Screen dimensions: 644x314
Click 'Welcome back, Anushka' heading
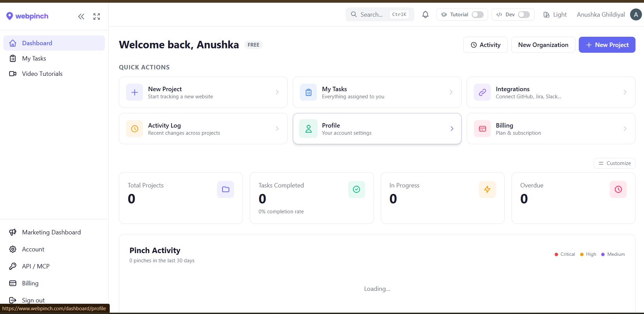(x=179, y=45)
